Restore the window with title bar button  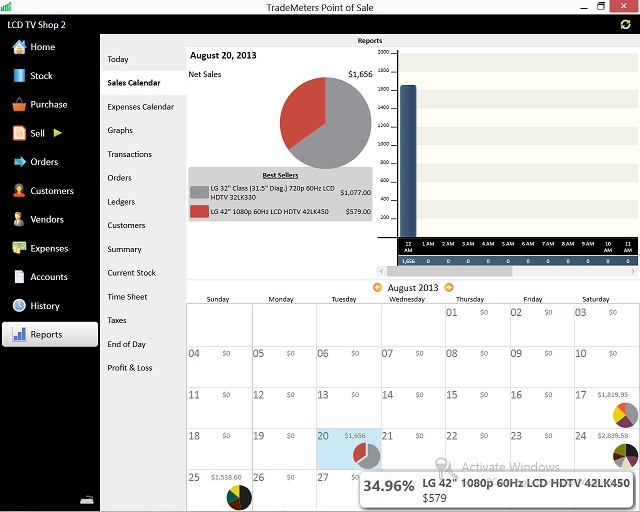point(601,6)
